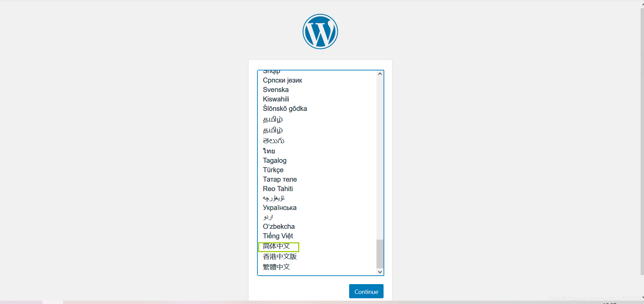The image size is (644, 304).
Task: Choose 香港中文版 language
Action: tap(280, 256)
